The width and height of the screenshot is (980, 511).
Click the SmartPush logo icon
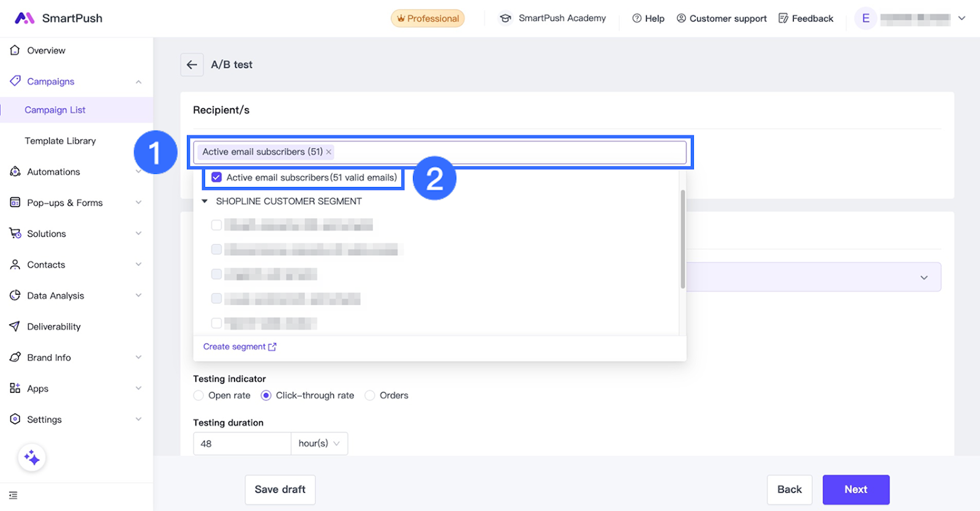click(24, 18)
